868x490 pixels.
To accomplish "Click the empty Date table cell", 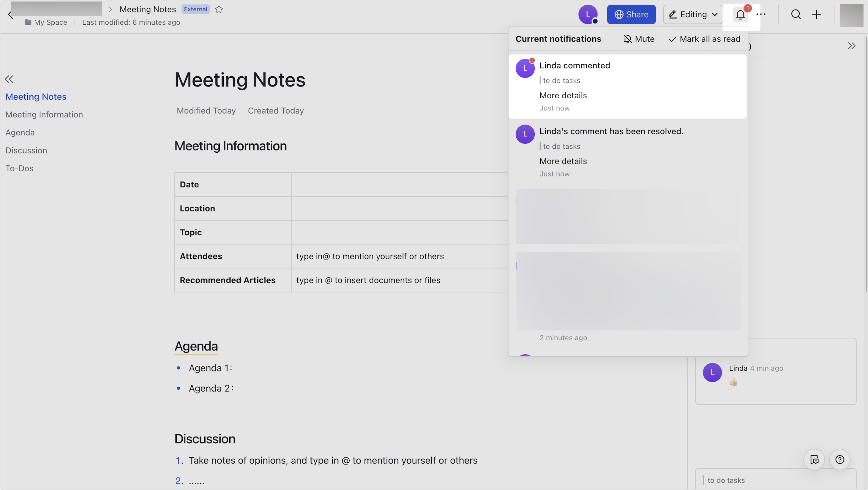I will pyautogui.click(x=400, y=184).
